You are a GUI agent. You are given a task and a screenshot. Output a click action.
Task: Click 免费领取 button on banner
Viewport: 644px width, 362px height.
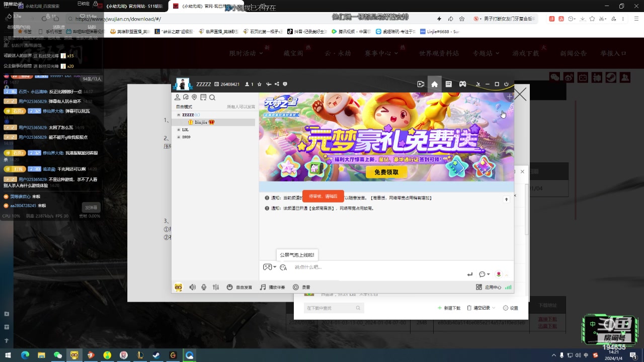(386, 172)
